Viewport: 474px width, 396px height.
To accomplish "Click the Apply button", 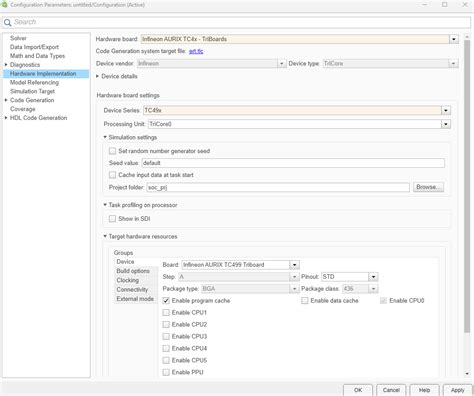I will [457, 390].
